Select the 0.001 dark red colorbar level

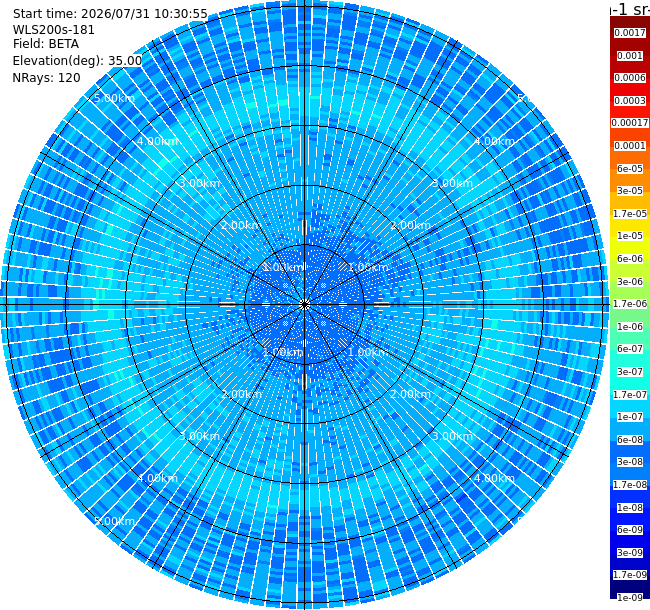[x=630, y=56]
